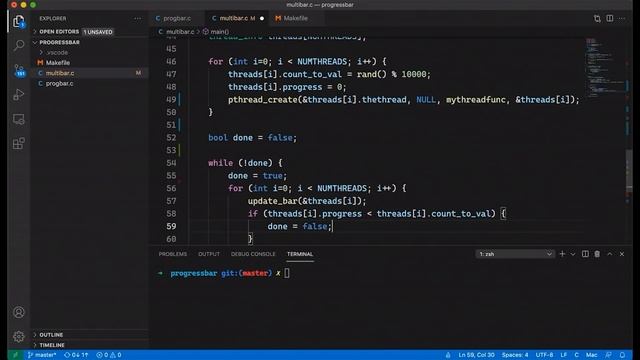Image resolution: width=640 pixels, height=360 pixels.
Task: Click the editor vertical scrollbar
Action: coord(629,171)
